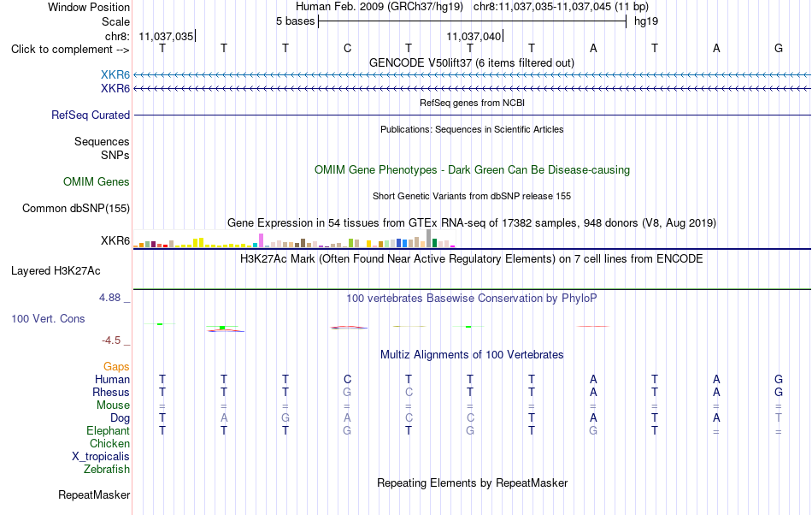Screen dimensions: 812x515
Task: Open the GENCODE V50lift37 track title
Action: point(471,62)
